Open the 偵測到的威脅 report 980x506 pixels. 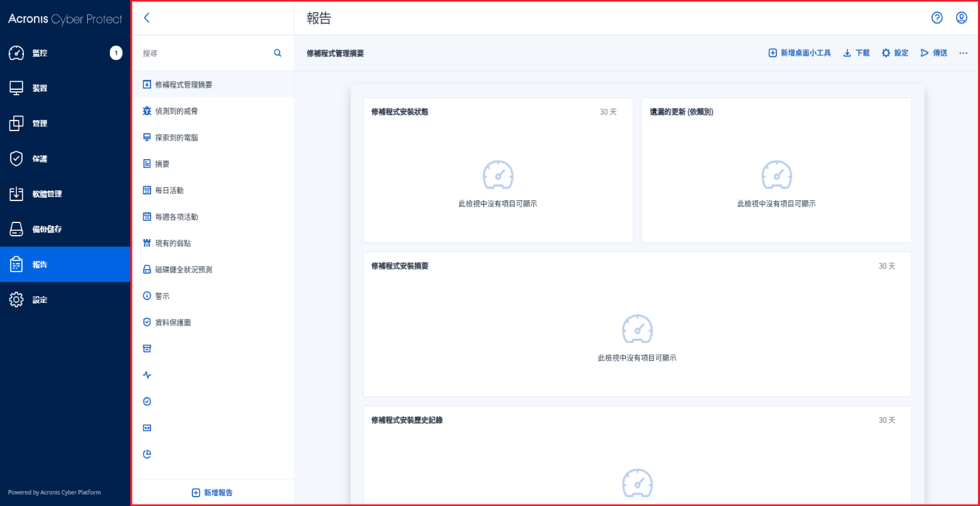213,111
